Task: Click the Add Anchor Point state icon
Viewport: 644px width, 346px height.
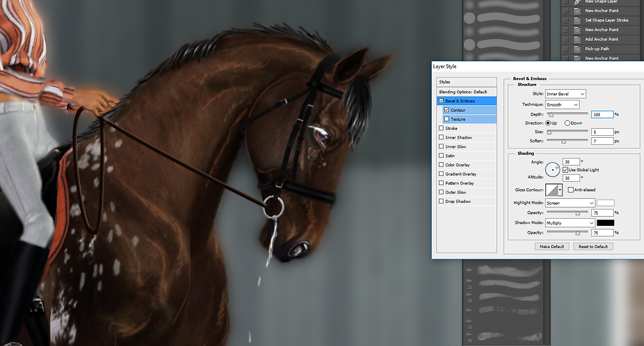Action: pyautogui.click(x=577, y=39)
